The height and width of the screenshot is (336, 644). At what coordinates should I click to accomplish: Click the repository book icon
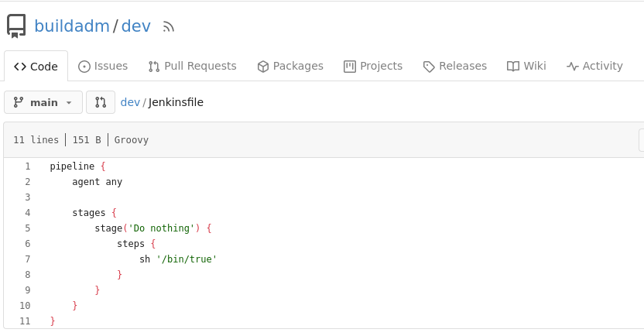(17, 26)
